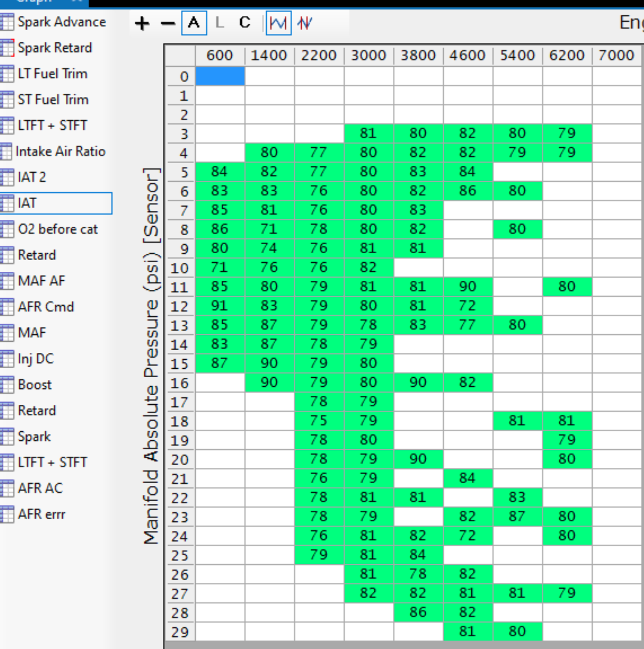The image size is (644, 649).
Task: Select the 4600 RPM column header
Action: pos(468,55)
